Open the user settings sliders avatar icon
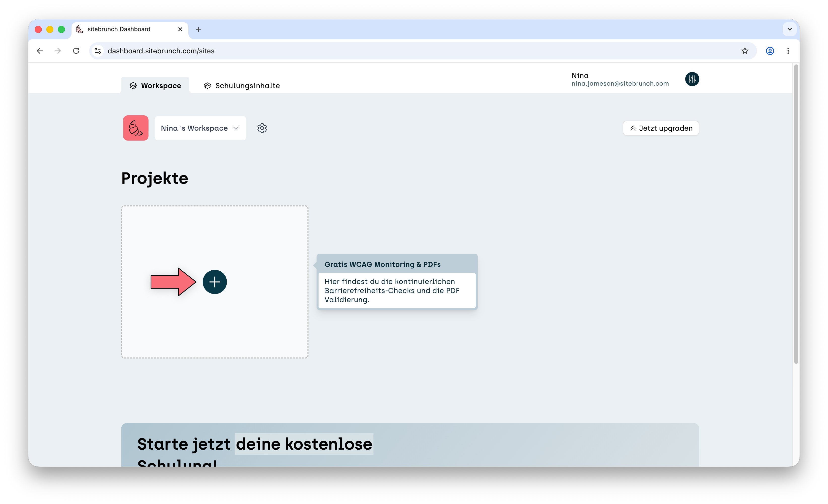 click(692, 79)
